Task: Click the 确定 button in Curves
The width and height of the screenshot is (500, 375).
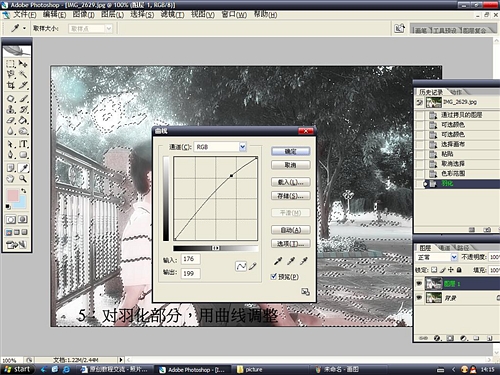Action: click(x=290, y=151)
